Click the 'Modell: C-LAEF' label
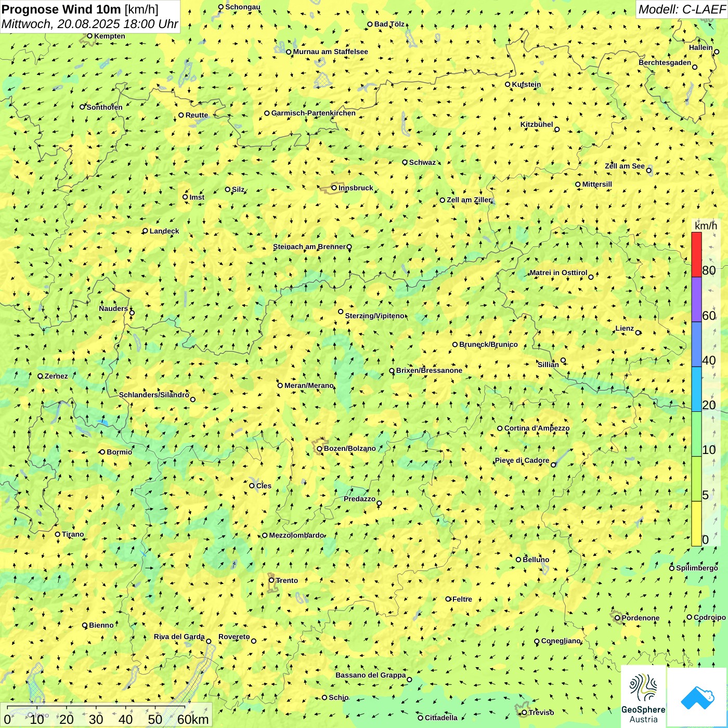Screen dimensions: 728x728 click(682, 9)
